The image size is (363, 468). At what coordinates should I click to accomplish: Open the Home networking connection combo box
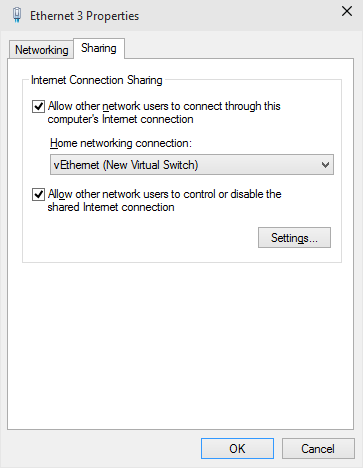pos(192,165)
